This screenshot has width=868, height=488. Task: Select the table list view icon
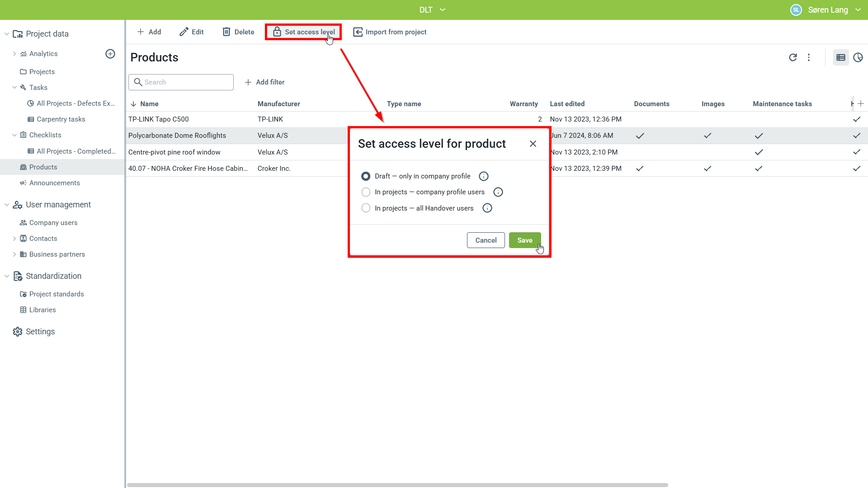point(840,57)
